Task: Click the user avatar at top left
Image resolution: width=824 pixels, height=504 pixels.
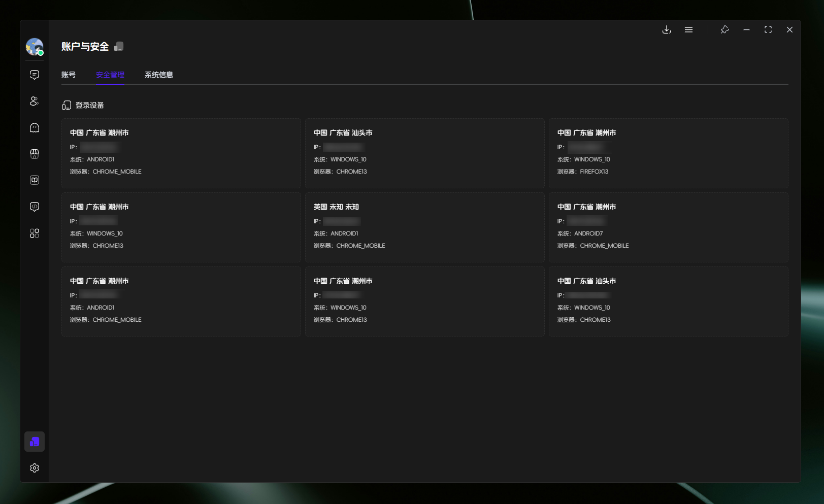Action: pos(35,47)
